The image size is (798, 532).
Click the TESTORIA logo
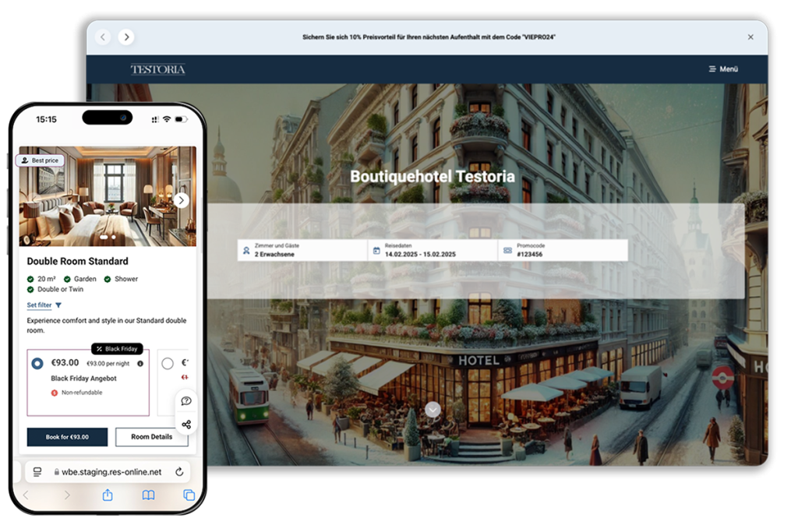click(158, 69)
